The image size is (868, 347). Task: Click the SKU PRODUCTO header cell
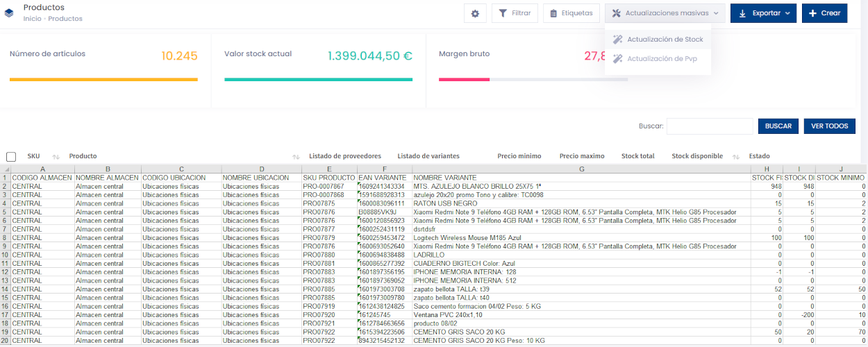coord(329,178)
